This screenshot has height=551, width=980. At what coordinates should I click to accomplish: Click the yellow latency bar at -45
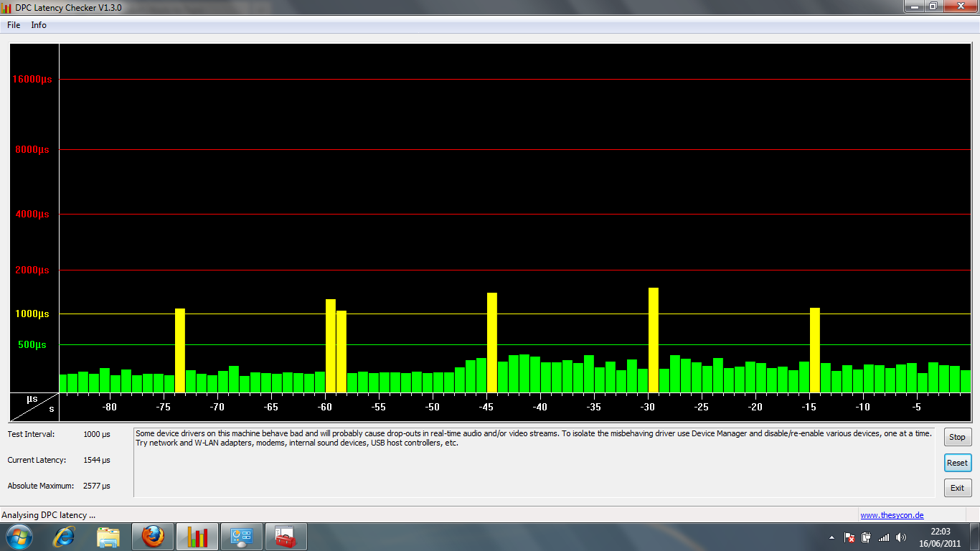coord(492,342)
